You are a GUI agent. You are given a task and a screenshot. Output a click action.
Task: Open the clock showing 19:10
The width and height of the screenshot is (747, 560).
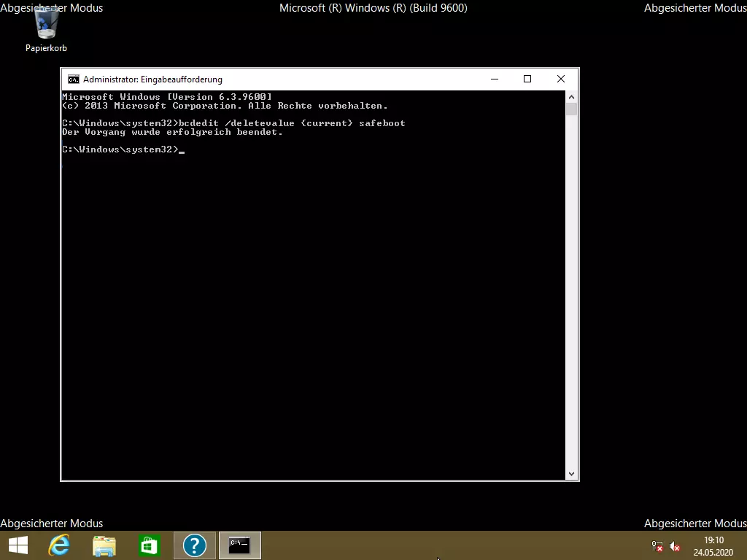click(713, 545)
